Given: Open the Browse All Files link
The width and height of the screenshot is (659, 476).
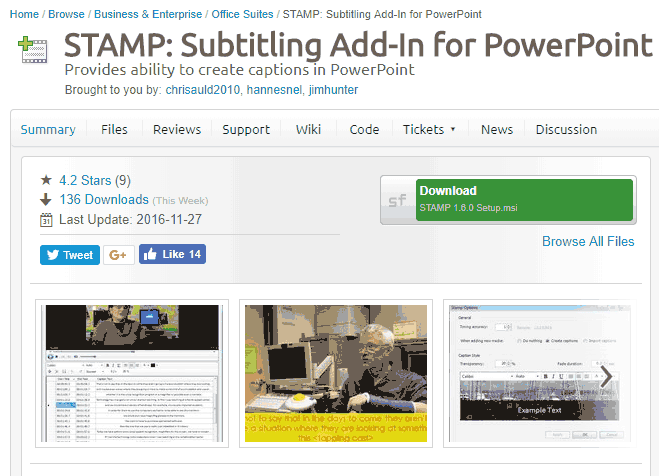Looking at the screenshot, I should pyautogui.click(x=588, y=241).
